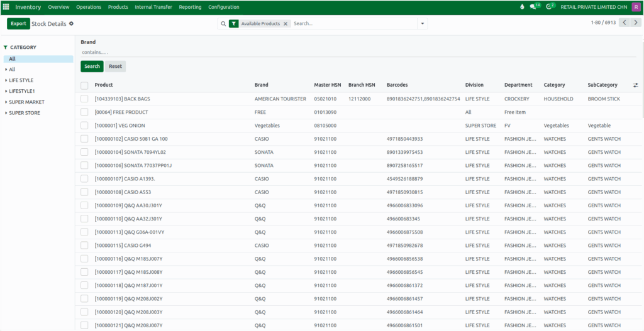Click the AMERICAN TOURISTER brand cell
644x331 pixels.
[280, 99]
